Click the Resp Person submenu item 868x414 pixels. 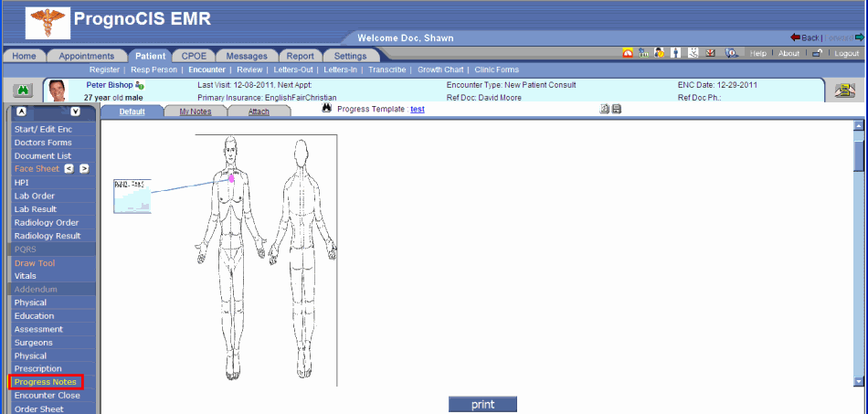point(153,69)
